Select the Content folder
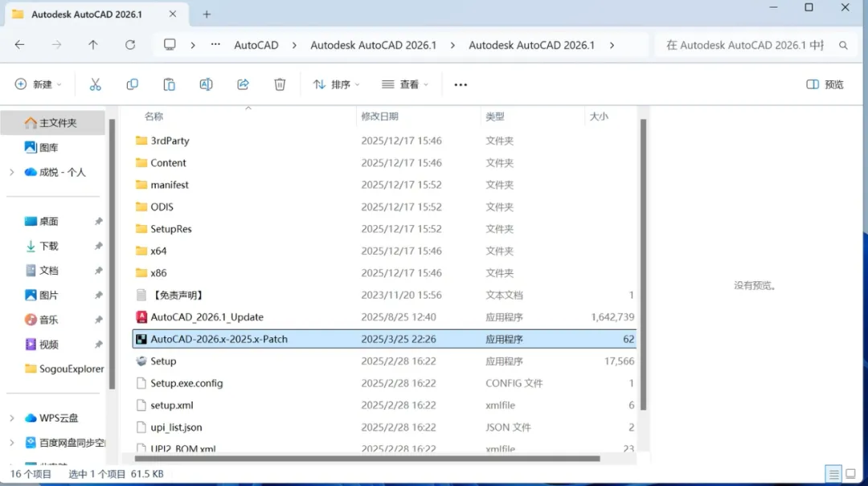The height and width of the screenshot is (486, 868). pyautogui.click(x=384, y=163)
